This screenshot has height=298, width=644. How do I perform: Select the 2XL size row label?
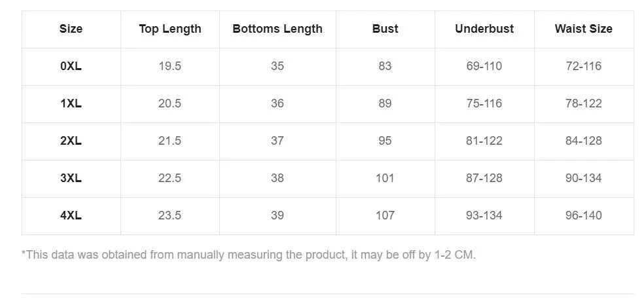pyautogui.click(x=71, y=141)
